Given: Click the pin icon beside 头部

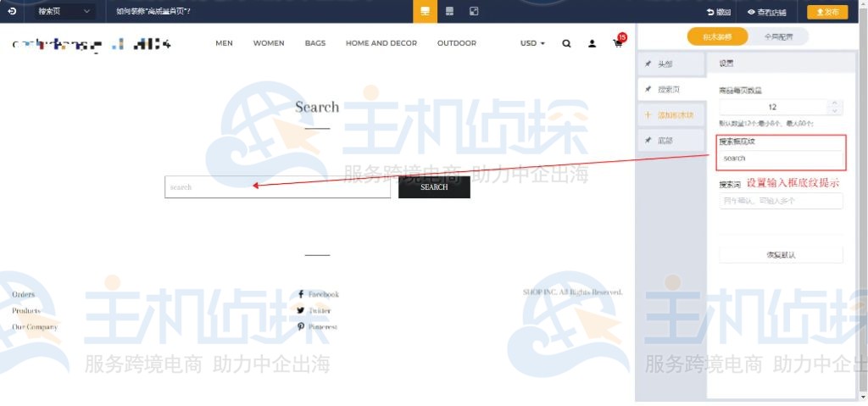Looking at the screenshot, I should pyautogui.click(x=648, y=64).
